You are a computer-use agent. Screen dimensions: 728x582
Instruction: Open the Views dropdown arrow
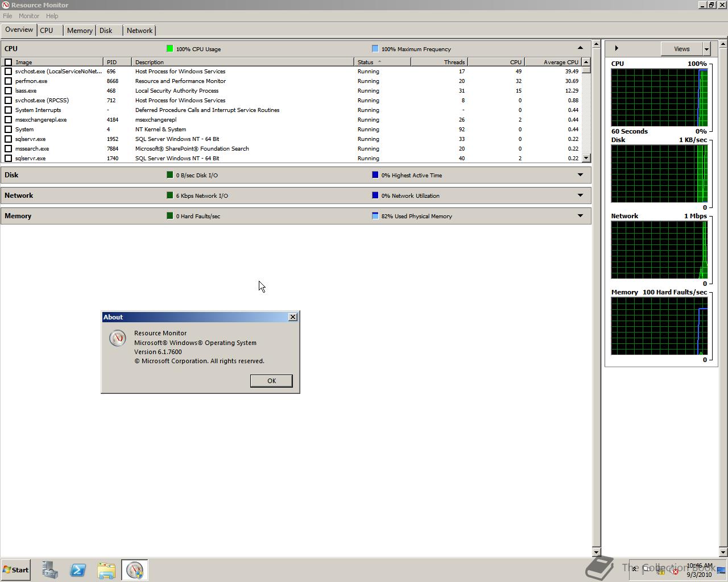[x=706, y=49]
